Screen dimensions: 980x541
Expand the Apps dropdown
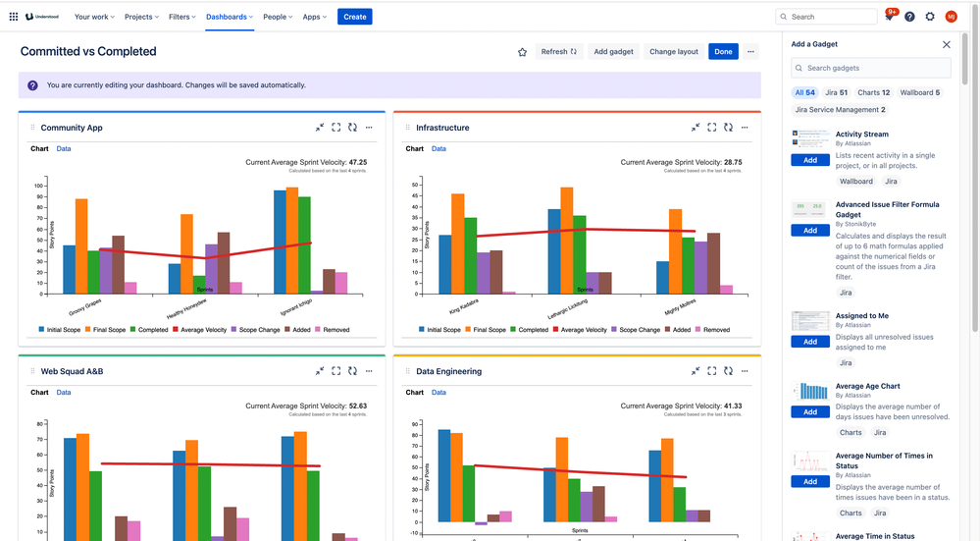point(314,17)
